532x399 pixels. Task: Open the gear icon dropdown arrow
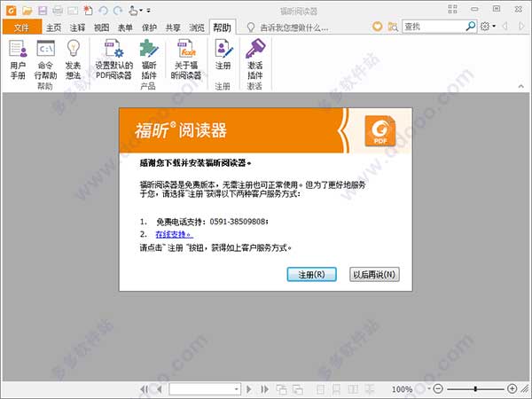point(494,26)
